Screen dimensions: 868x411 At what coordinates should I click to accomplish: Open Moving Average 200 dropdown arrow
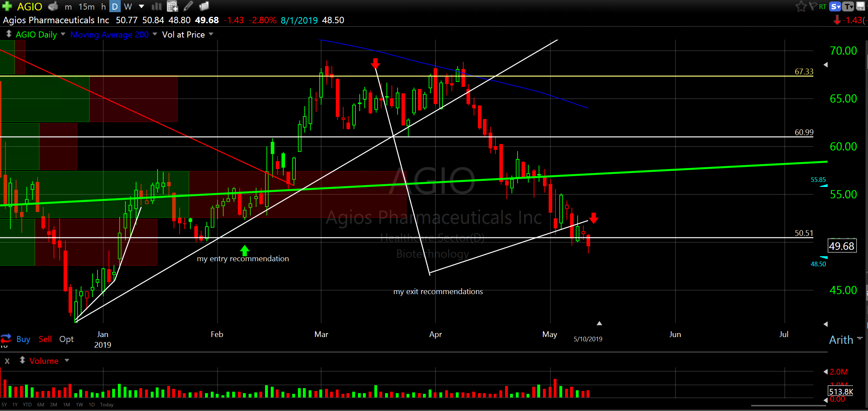coord(155,34)
